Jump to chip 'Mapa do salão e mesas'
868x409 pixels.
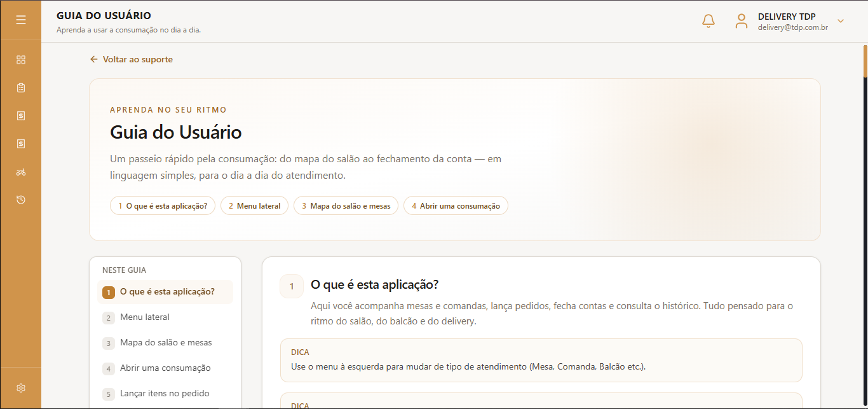pos(346,206)
